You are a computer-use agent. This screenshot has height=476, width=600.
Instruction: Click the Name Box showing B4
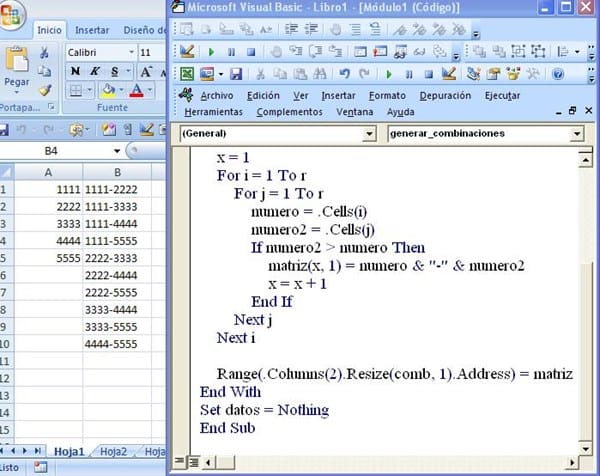click(x=51, y=151)
